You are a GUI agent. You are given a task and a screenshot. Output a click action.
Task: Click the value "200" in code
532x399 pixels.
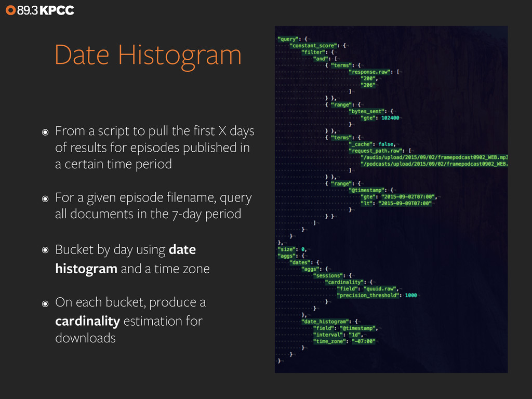368,78
